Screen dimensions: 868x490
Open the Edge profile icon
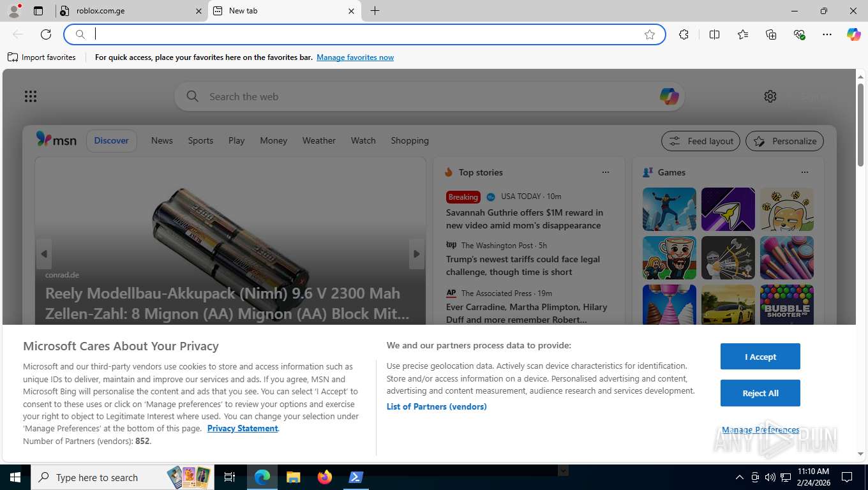pyautogui.click(x=14, y=11)
